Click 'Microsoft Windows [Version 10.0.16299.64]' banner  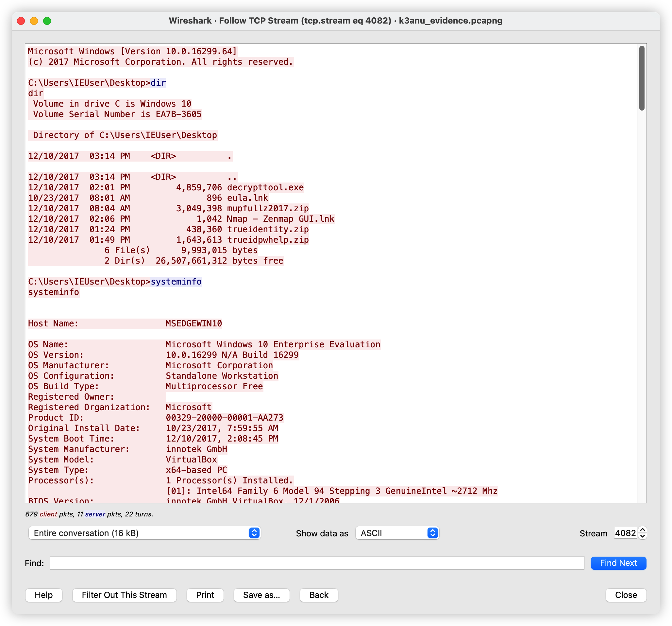pos(132,51)
